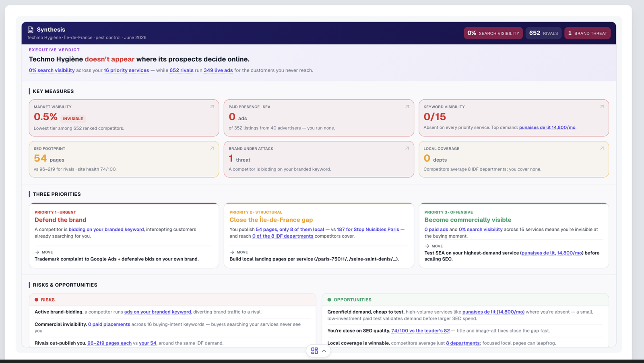Click the '0 depts' Local Coverage value
This screenshot has height=363, width=644.
click(435, 158)
